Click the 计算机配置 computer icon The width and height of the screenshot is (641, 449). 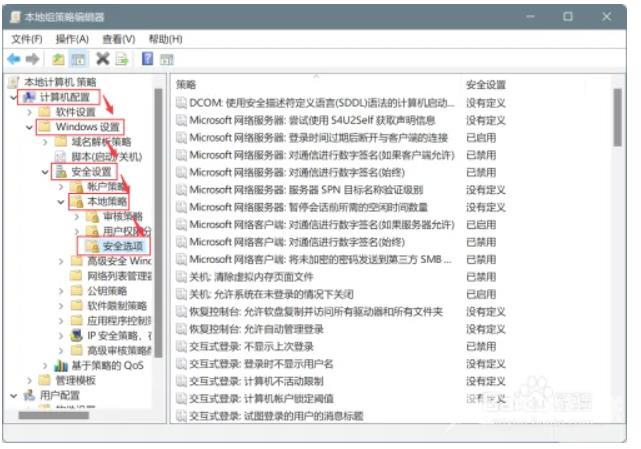click(29, 97)
